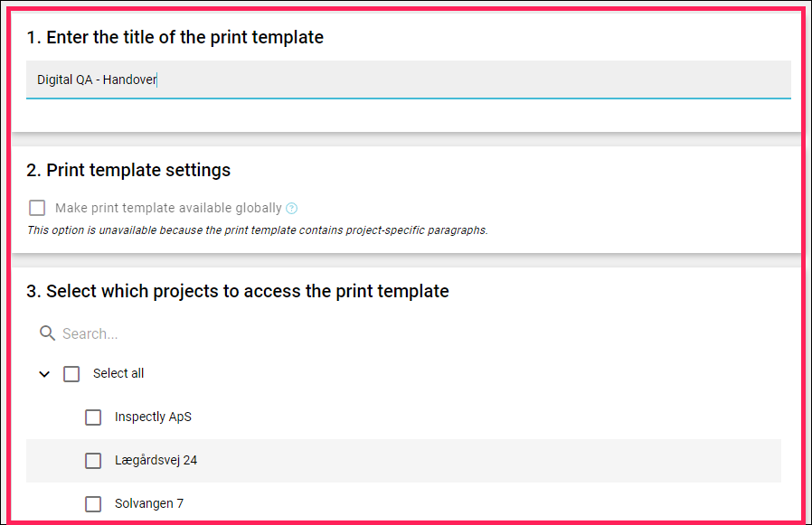
Task: Click the italic option is unavailable note
Action: pyautogui.click(x=258, y=230)
